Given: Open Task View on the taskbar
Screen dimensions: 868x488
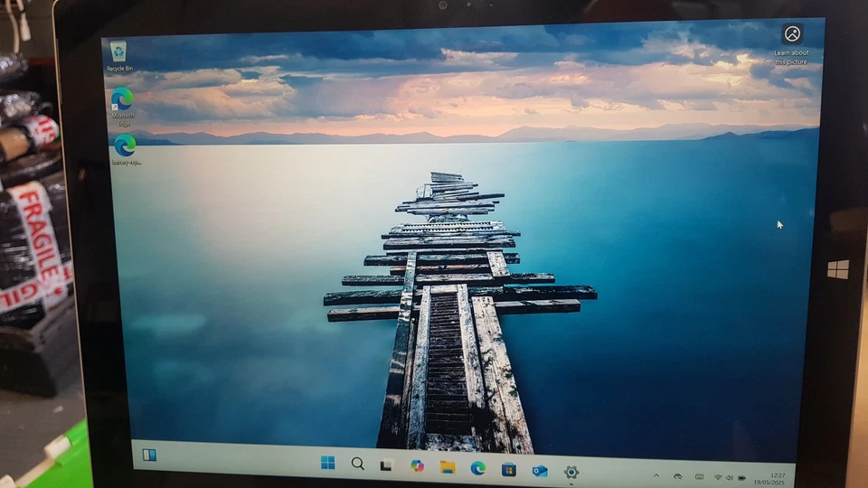Looking at the screenshot, I should pyautogui.click(x=386, y=465).
